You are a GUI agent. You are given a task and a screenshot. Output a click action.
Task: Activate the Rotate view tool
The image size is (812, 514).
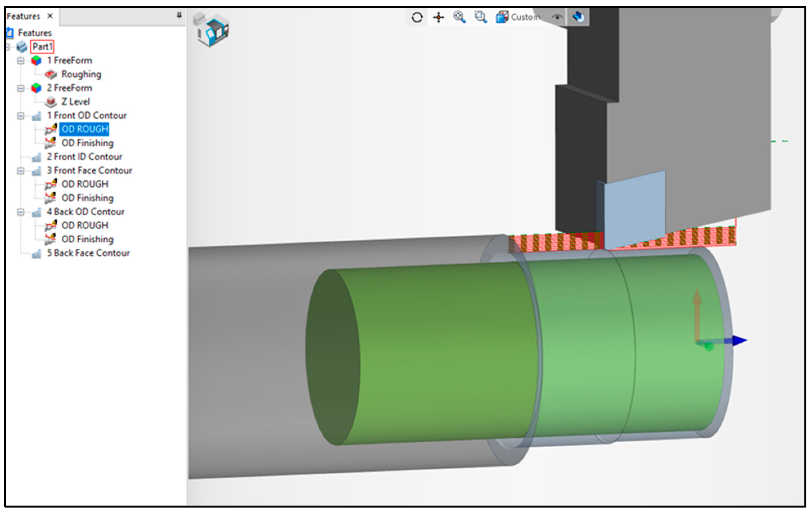pos(417,17)
